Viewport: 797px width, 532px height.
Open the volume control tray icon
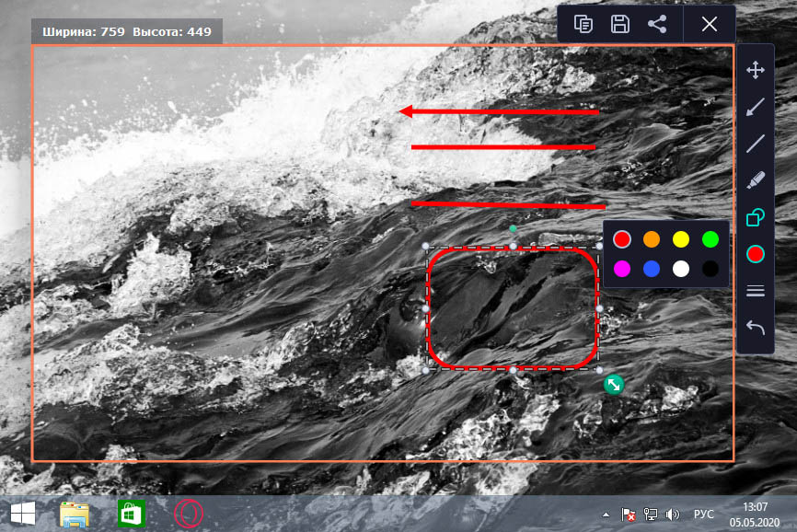click(x=672, y=515)
